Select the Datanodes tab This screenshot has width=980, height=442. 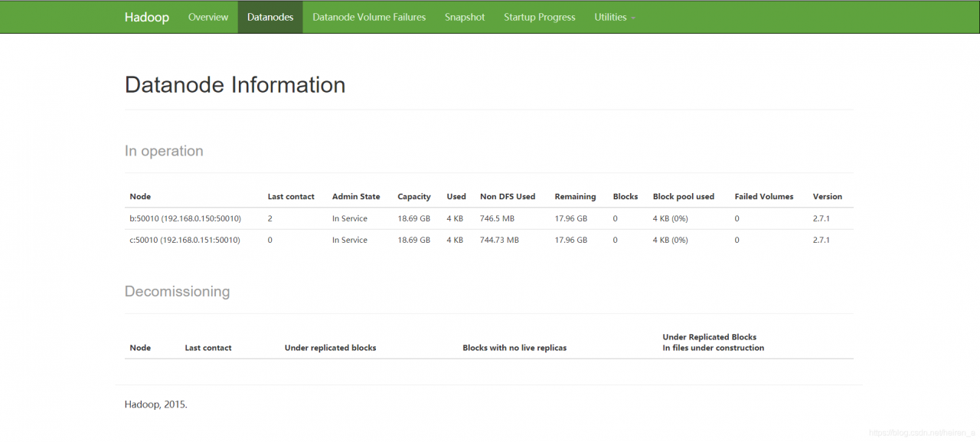coord(270,17)
